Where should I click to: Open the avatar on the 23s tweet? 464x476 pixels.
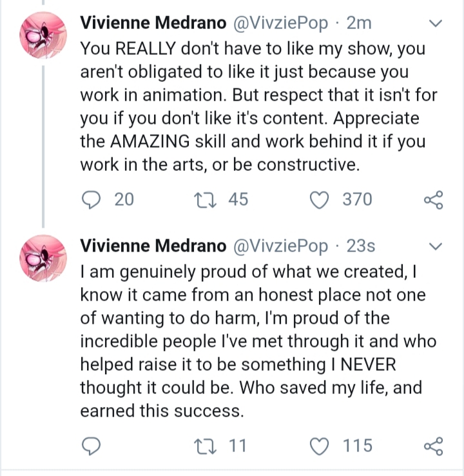[x=43, y=259]
